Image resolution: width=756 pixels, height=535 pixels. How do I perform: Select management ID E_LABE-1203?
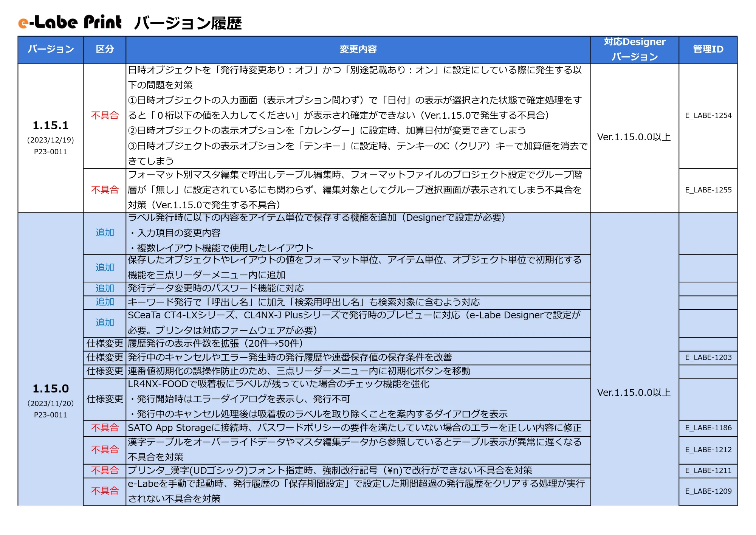point(708,357)
